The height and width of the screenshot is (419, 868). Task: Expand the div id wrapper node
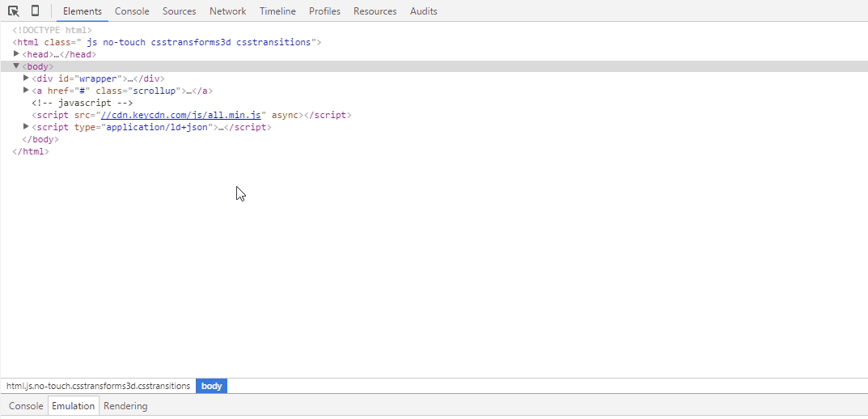(x=26, y=78)
